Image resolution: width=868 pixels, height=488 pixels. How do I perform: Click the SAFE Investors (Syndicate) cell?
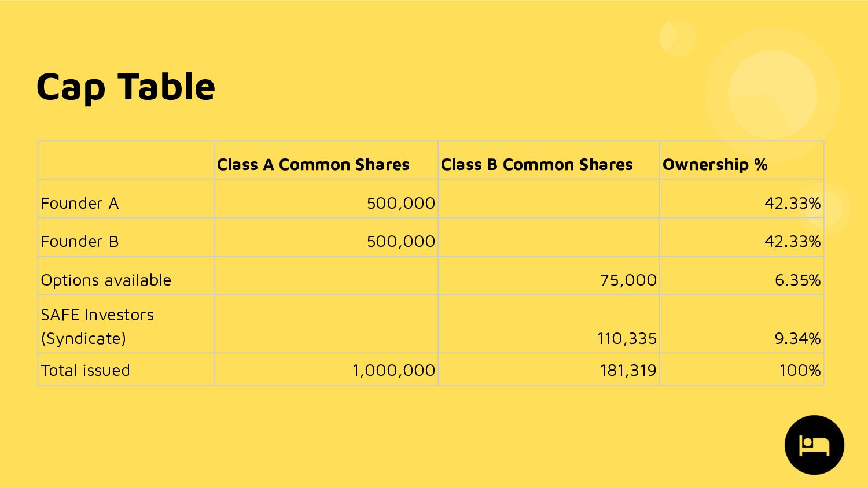point(126,324)
